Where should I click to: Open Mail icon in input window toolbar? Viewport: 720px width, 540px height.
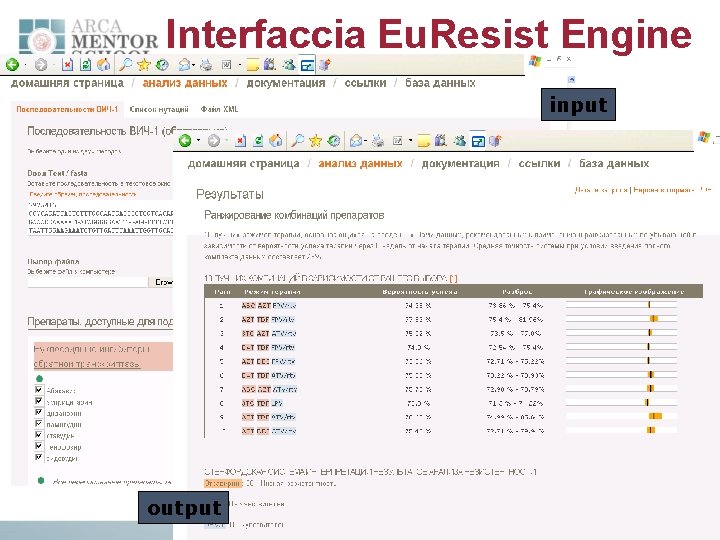[x=184, y=65]
